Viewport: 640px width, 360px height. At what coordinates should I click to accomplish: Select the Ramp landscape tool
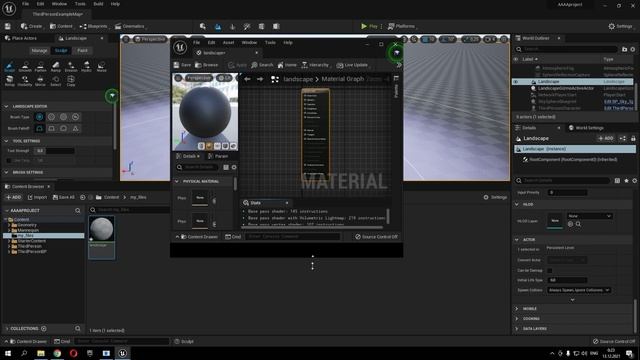[x=56, y=67]
